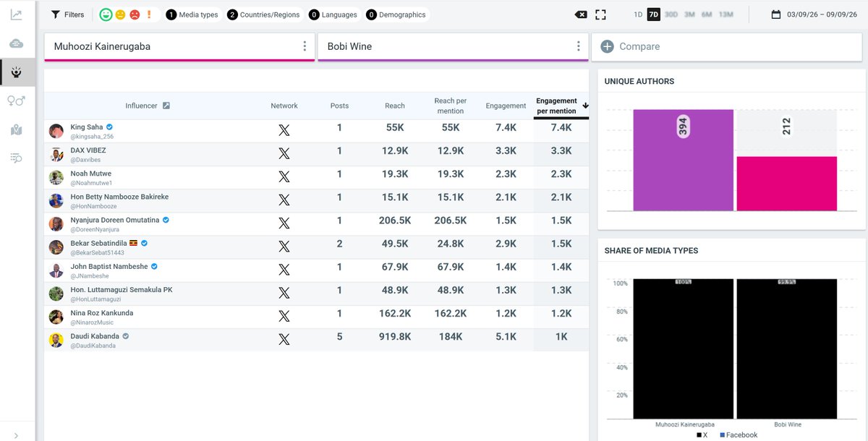Open the Languages filter dropdown
Screen dimensions: 868x441
click(333, 14)
